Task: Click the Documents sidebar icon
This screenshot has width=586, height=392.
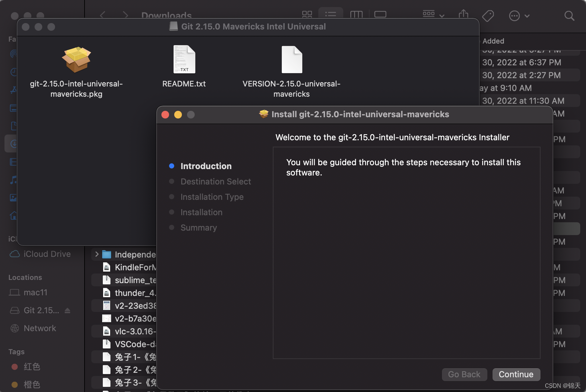Action: [x=13, y=126]
